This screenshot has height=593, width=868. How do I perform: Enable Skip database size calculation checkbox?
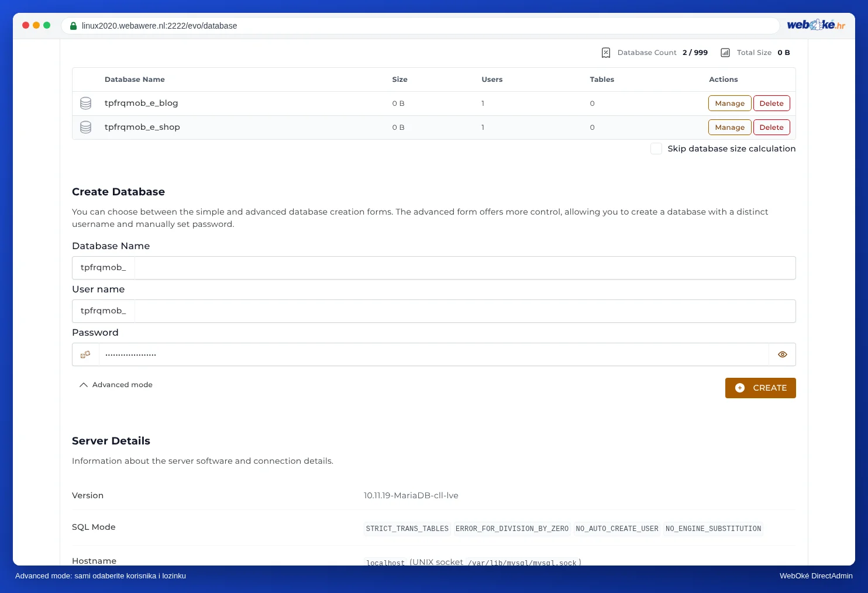coord(656,149)
